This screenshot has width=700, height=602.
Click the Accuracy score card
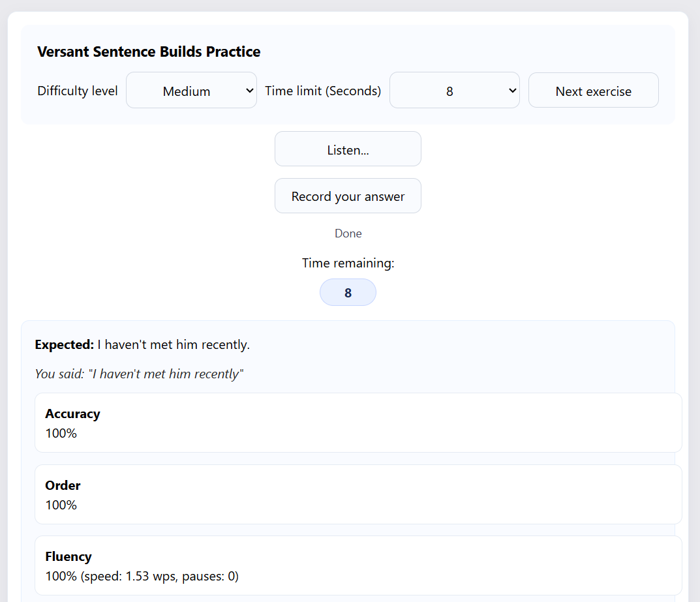(358, 423)
